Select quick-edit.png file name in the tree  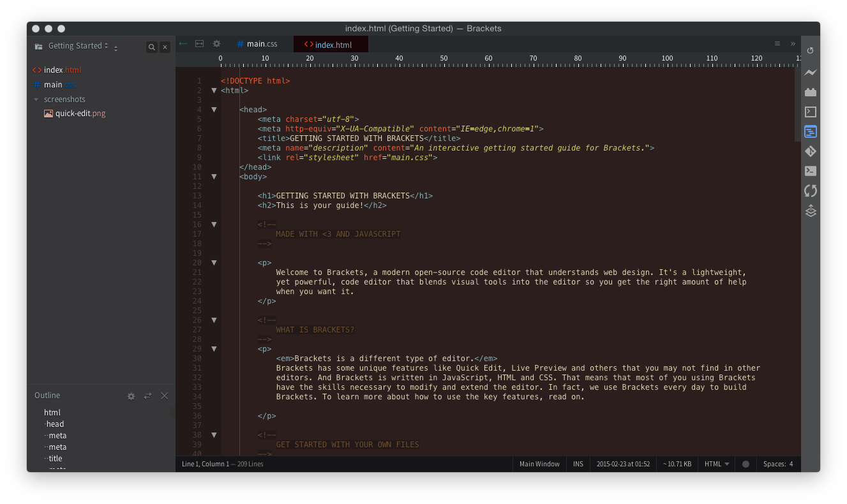pos(80,114)
